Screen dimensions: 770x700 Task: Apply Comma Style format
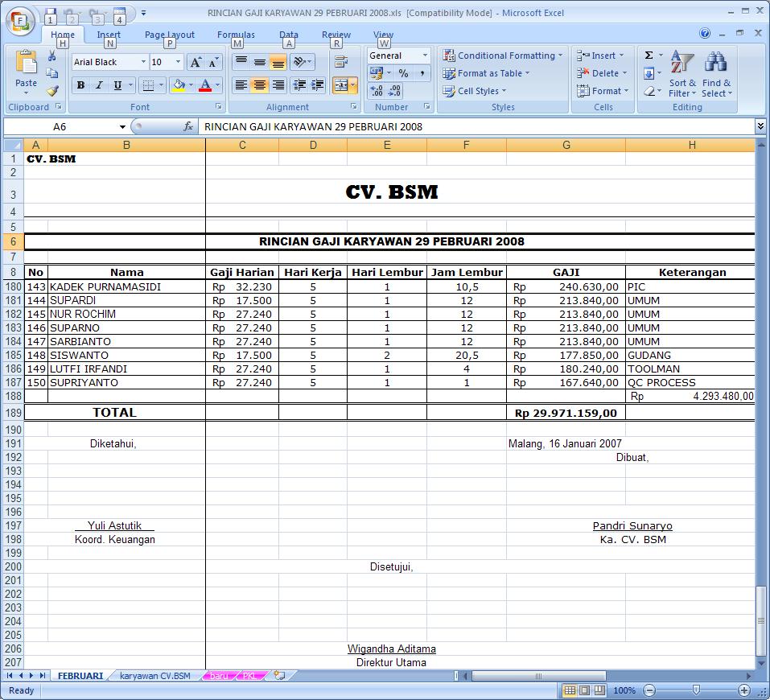tap(422, 74)
